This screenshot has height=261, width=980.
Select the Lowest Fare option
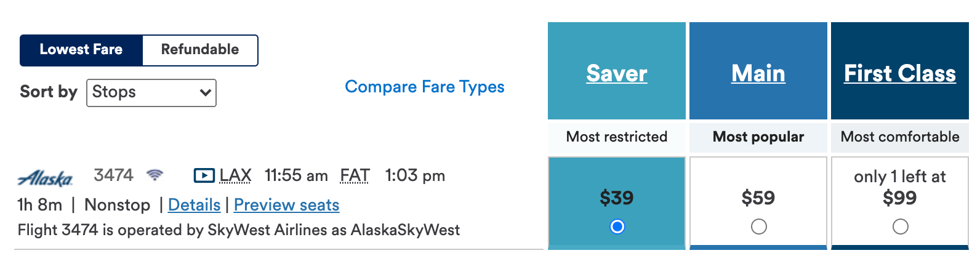(81, 50)
